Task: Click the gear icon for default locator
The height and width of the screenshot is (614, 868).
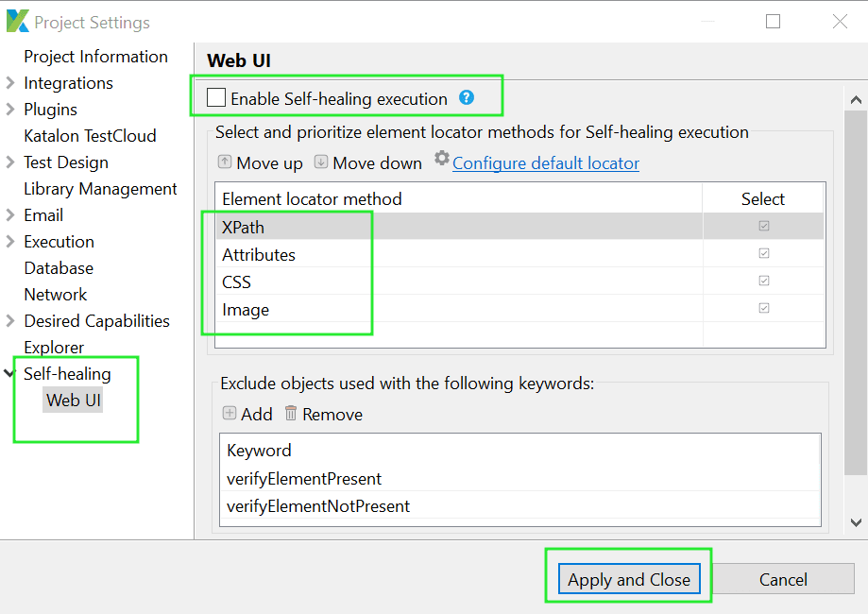Action: (x=441, y=158)
